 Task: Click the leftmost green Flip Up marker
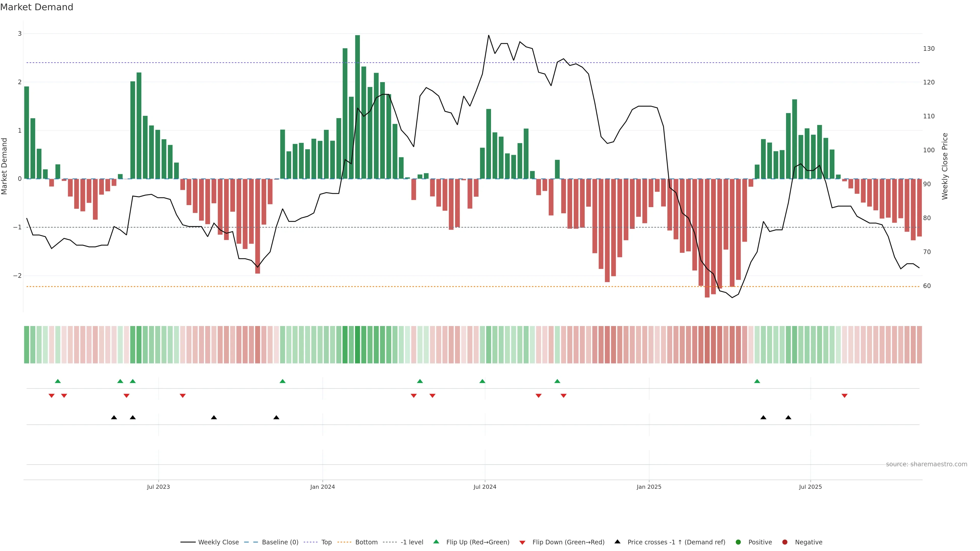(58, 381)
